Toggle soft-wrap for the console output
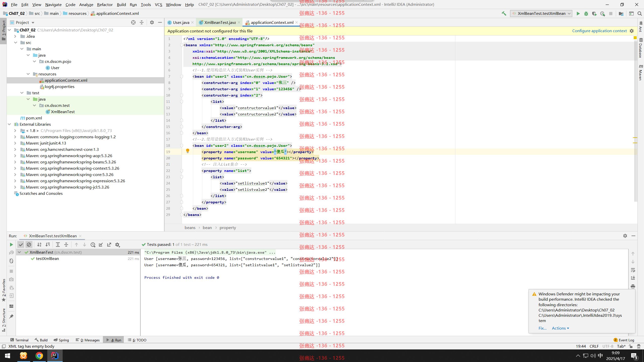 633,270
